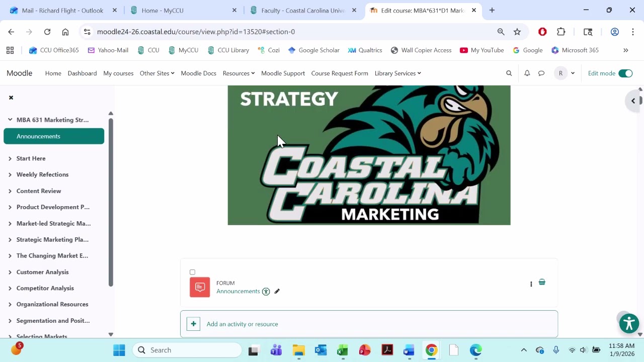Screen dimensions: 644x362
Task: Switch to Mail - Outlook tab
Action: click(63, 10)
